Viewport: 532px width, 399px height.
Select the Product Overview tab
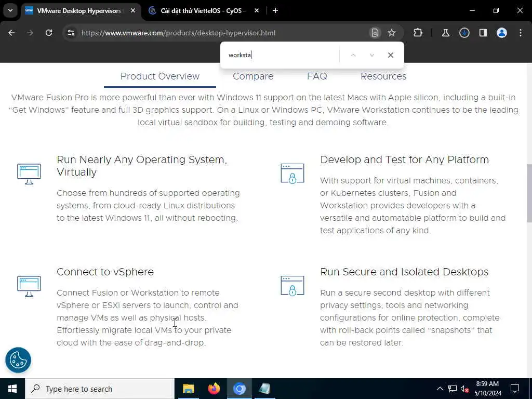[160, 76]
